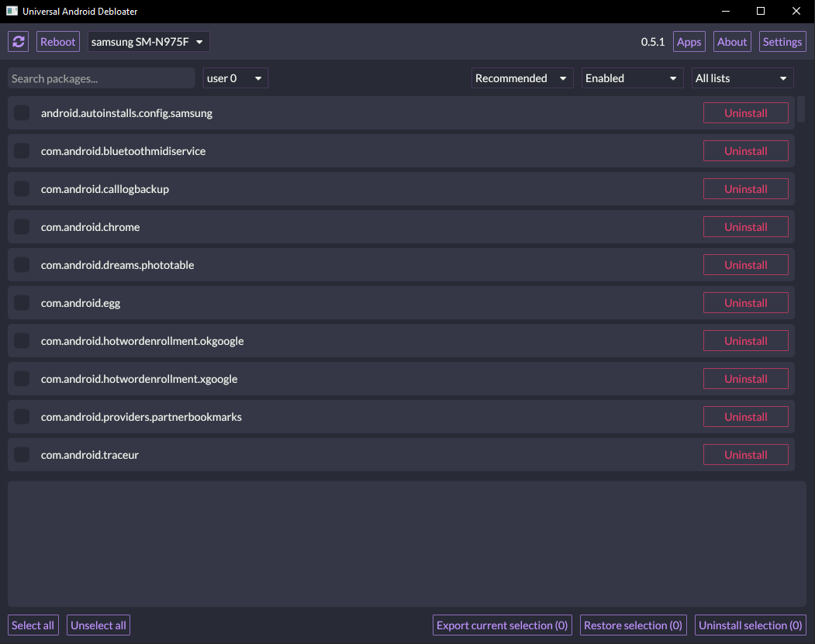The height and width of the screenshot is (644, 815).
Task: Open the Settings page
Action: 782,42
